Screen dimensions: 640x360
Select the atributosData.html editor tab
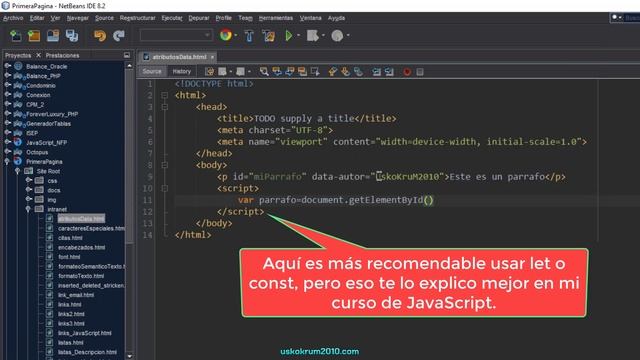click(x=179, y=57)
